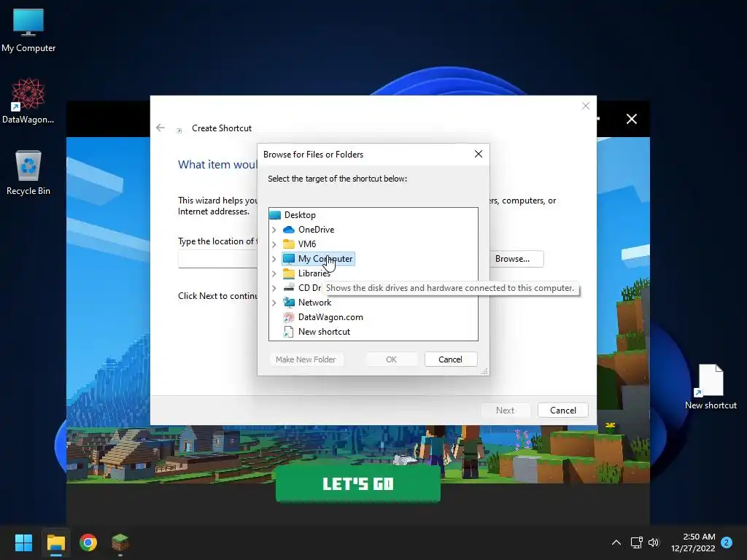The width and height of the screenshot is (747, 560).
Task: Show hidden system tray icons
Action: (616, 542)
